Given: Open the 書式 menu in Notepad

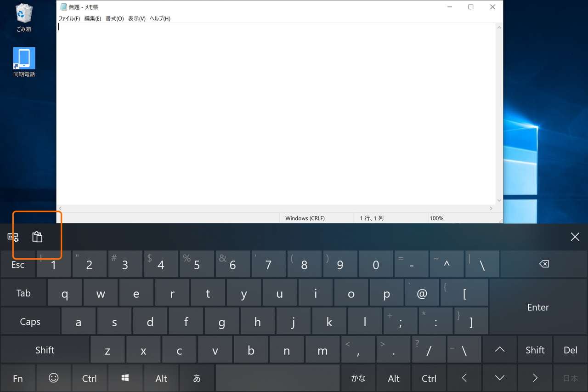Looking at the screenshot, I should tap(114, 18).
